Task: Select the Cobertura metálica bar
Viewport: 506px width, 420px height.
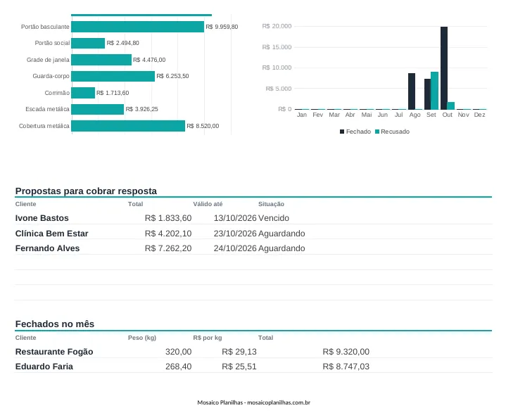Action: point(128,126)
